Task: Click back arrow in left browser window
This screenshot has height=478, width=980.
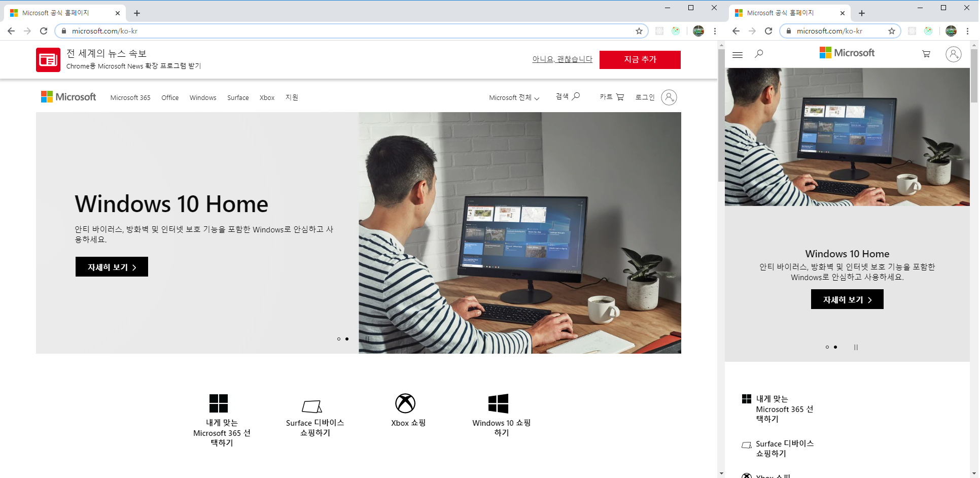Action: click(11, 31)
